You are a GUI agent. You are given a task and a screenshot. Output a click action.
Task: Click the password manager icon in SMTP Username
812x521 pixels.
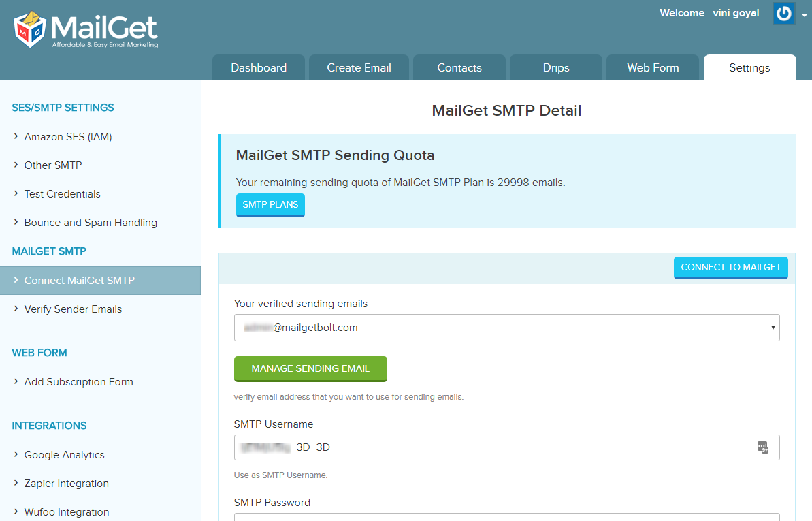[x=763, y=447]
